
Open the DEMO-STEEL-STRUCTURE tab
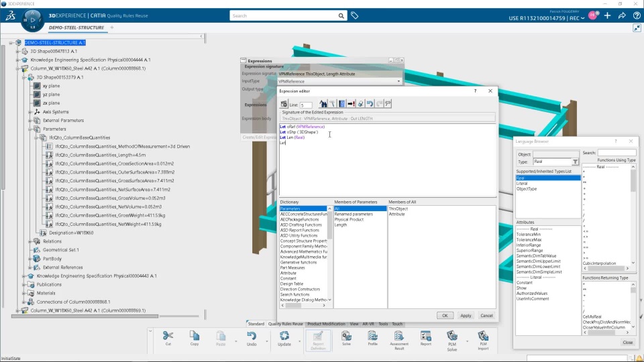coord(76,27)
